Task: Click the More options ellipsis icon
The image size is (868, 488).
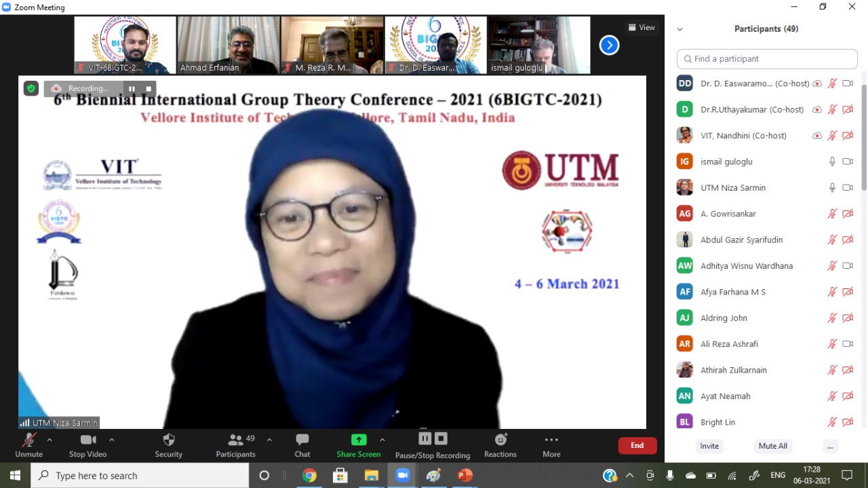Action: 551,440
